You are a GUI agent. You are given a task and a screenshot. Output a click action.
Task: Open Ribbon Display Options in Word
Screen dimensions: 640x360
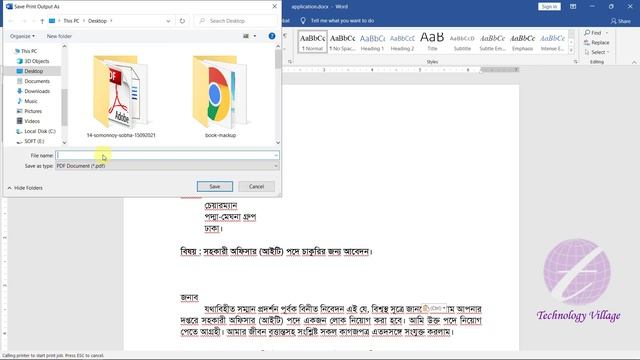(x=573, y=7)
